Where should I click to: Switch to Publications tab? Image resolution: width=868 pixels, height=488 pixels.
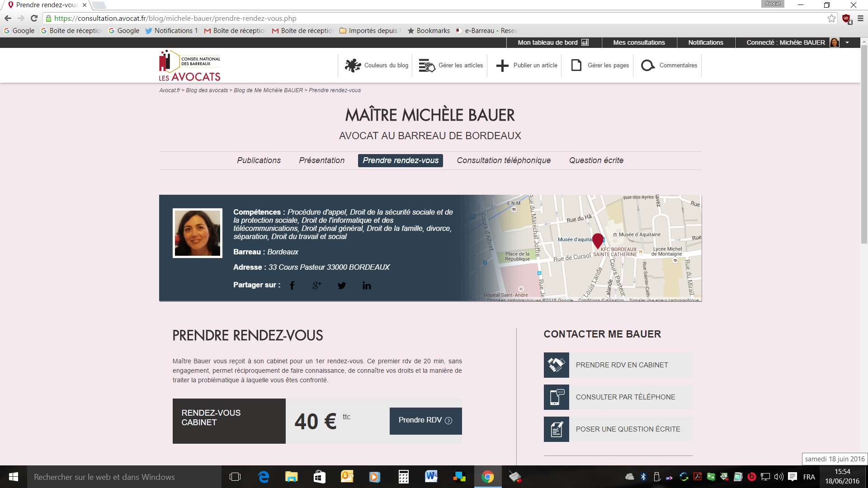pyautogui.click(x=259, y=160)
